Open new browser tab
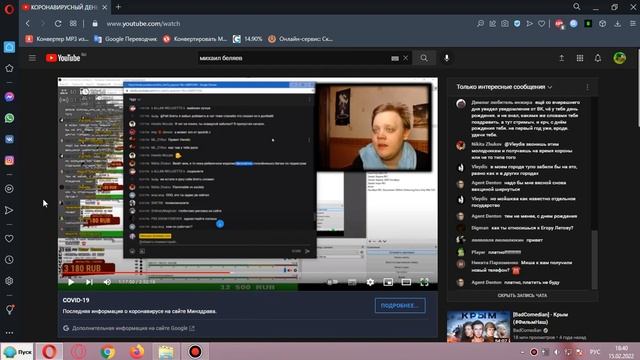This screenshot has width=640, height=360. tap(118, 7)
